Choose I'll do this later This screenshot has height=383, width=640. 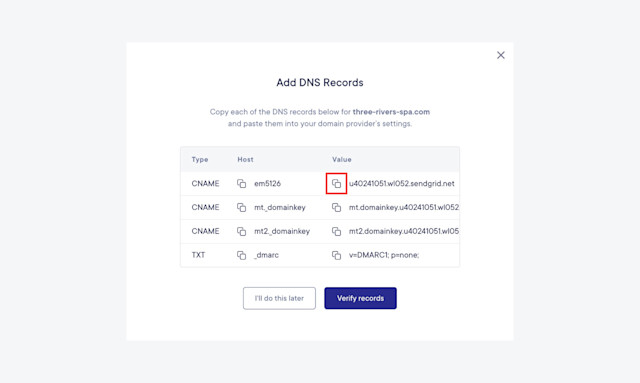point(279,298)
